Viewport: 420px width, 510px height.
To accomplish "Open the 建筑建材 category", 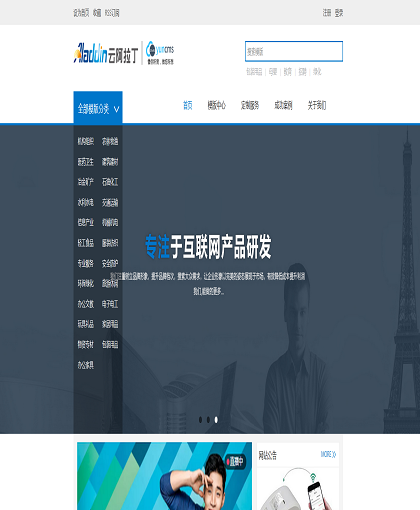I will pos(110,162).
